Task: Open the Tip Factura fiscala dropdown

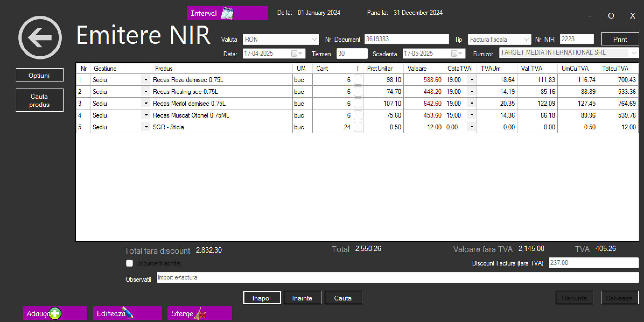Action: 526,40
